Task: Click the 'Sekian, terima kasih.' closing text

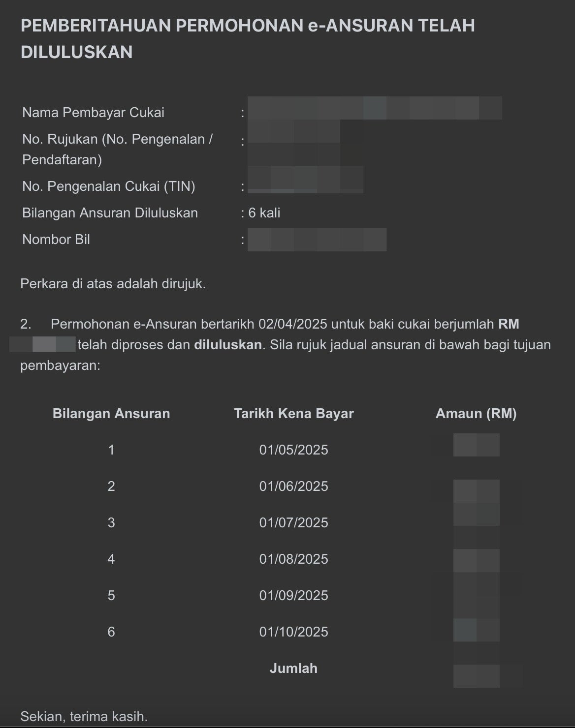Action: 84,717
